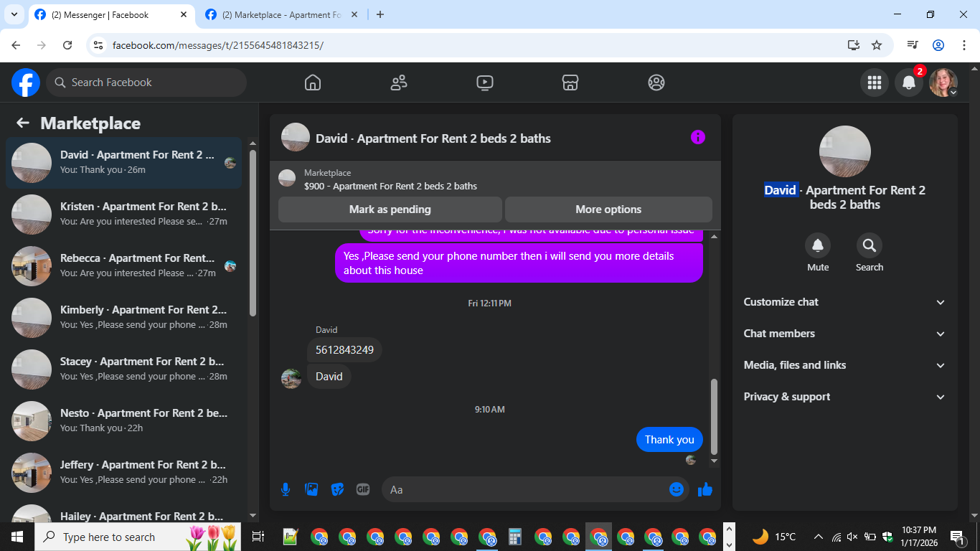
Task: Open the Video (Watch) icon
Action: (485, 83)
